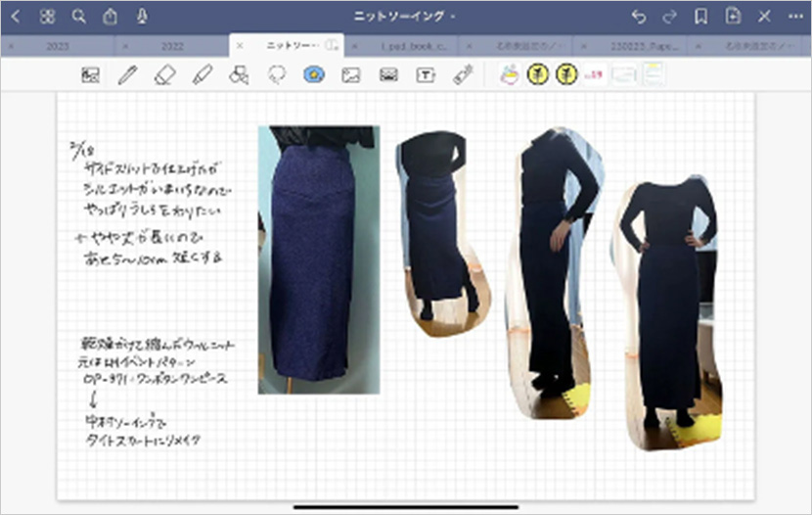The image size is (812, 515).
Task: Bookmark the current page
Action: point(701,17)
